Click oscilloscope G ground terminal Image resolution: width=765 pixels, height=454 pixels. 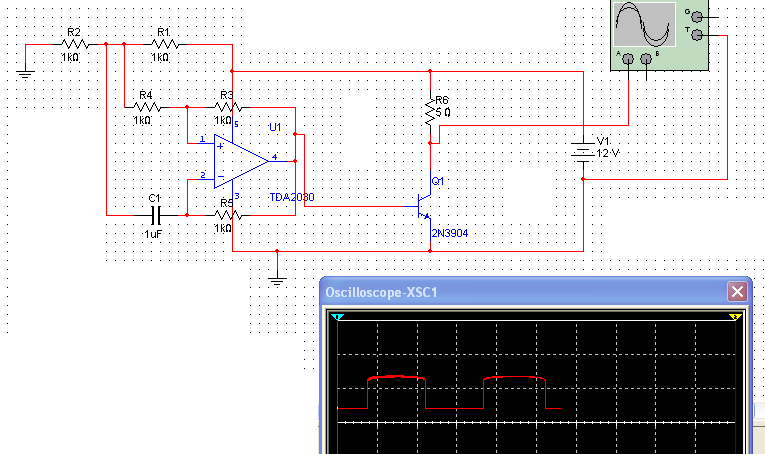[x=697, y=16]
